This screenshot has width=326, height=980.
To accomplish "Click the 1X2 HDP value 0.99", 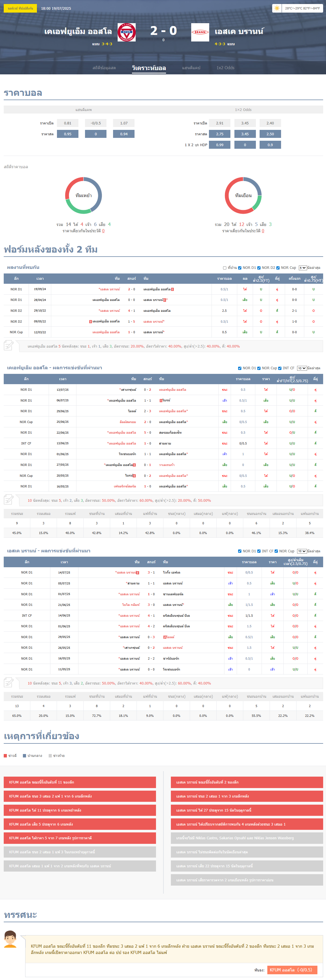I will click(x=220, y=145).
